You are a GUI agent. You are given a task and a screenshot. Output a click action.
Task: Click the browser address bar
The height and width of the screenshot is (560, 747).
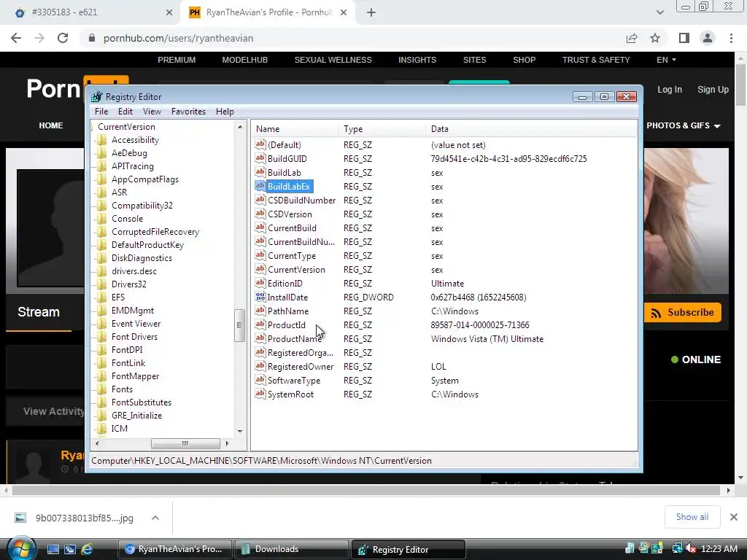coord(352,38)
